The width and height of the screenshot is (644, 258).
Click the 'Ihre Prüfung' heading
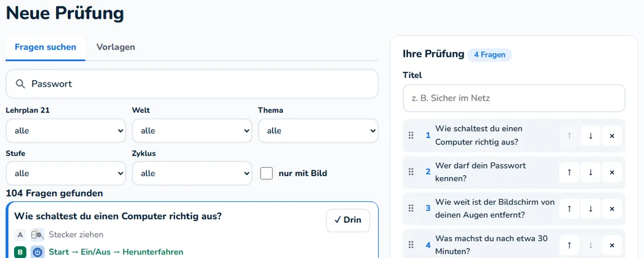point(433,54)
